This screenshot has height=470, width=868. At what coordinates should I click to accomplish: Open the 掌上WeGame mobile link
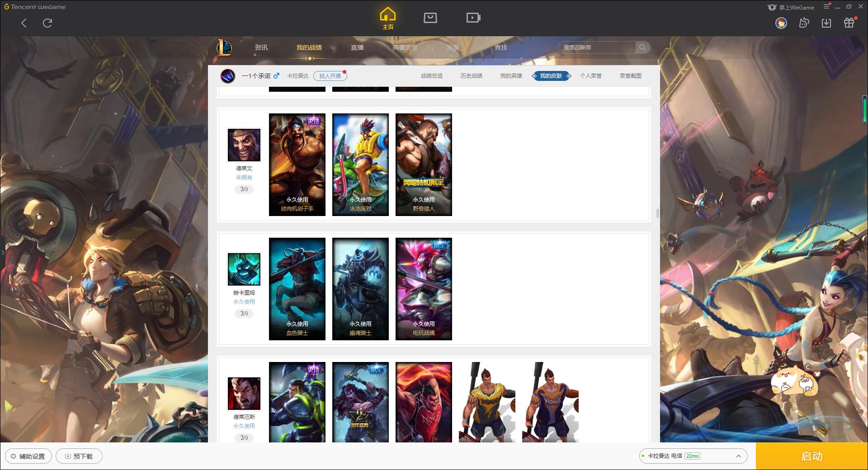pyautogui.click(x=791, y=7)
